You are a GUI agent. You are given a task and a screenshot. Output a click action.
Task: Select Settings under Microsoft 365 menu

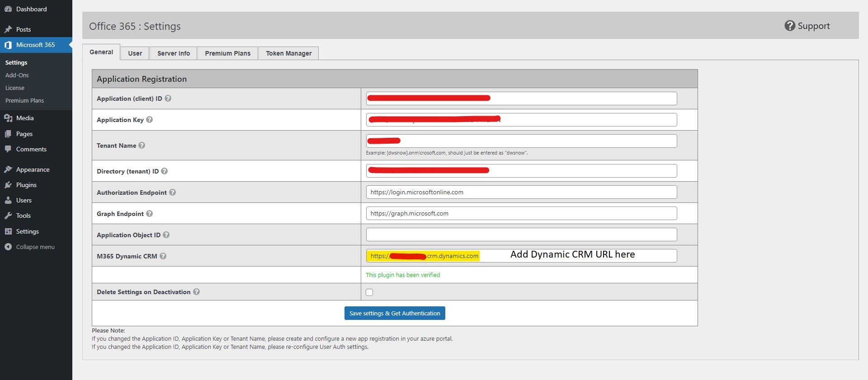pyautogui.click(x=16, y=62)
